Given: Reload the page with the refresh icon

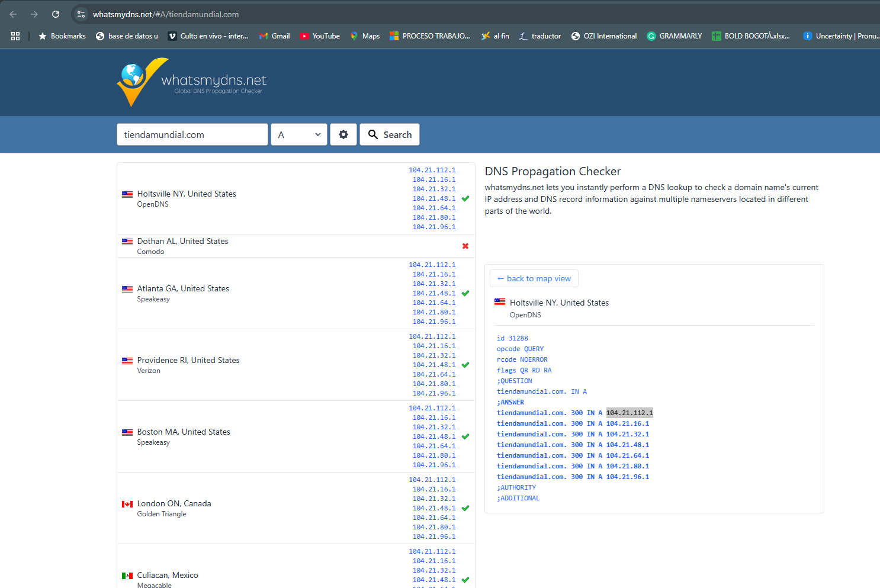Looking at the screenshot, I should click(x=56, y=14).
